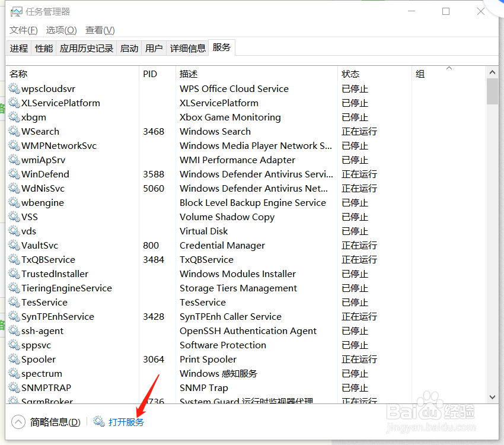This screenshot has width=504, height=445.
Task: Click the gear icon next to 打开服务
Action: pos(99,421)
